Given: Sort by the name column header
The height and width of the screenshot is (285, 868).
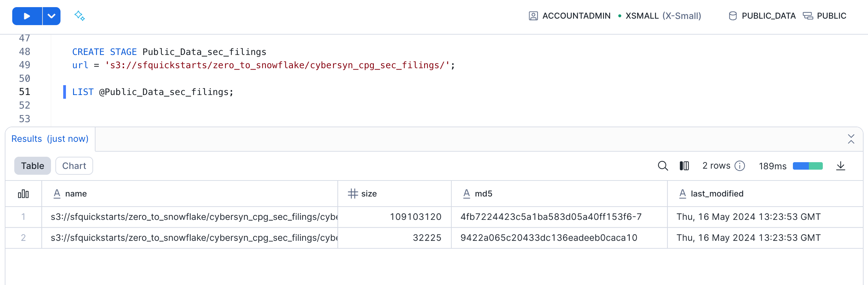Looking at the screenshot, I should (x=76, y=194).
